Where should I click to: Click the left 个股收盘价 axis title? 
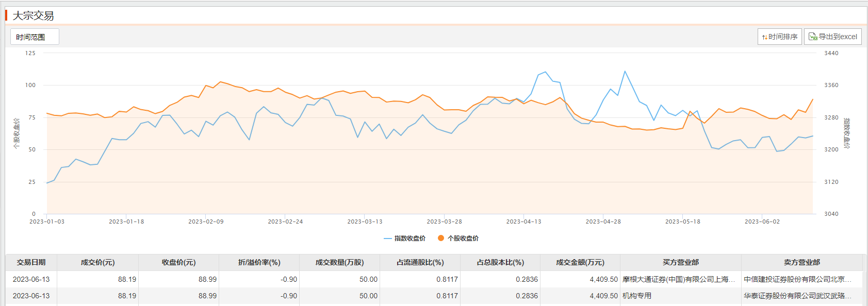coord(17,133)
